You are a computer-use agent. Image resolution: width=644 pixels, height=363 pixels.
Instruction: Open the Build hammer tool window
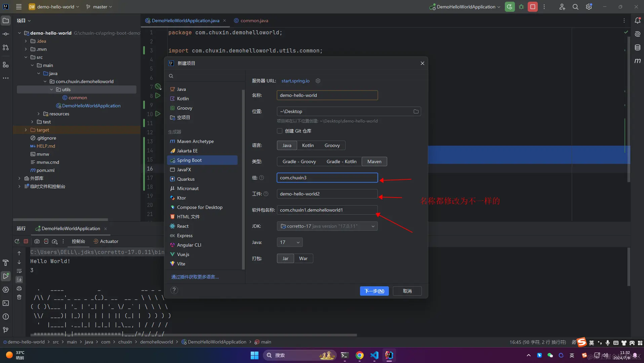[6, 263]
